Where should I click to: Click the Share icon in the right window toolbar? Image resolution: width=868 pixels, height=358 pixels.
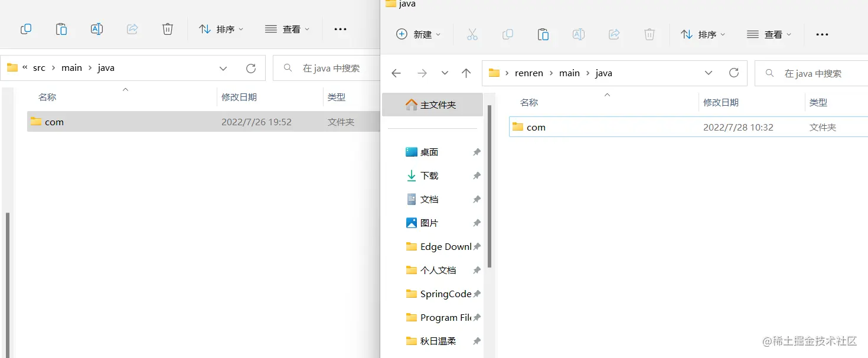(x=614, y=34)
